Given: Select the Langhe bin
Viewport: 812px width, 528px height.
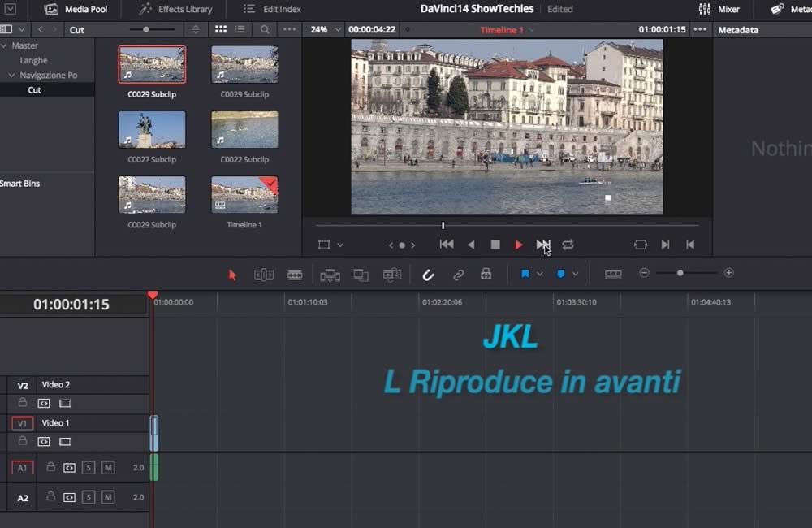Looking at the screenshot, I should [x=33, y=61].
